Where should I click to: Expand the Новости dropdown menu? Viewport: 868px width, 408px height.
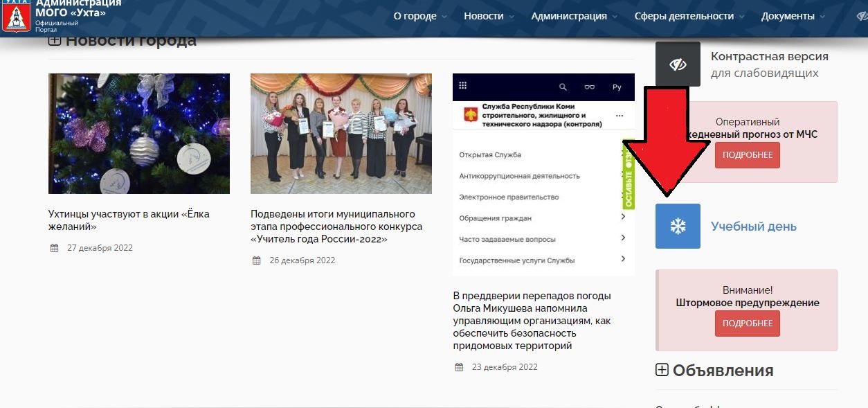489,16
